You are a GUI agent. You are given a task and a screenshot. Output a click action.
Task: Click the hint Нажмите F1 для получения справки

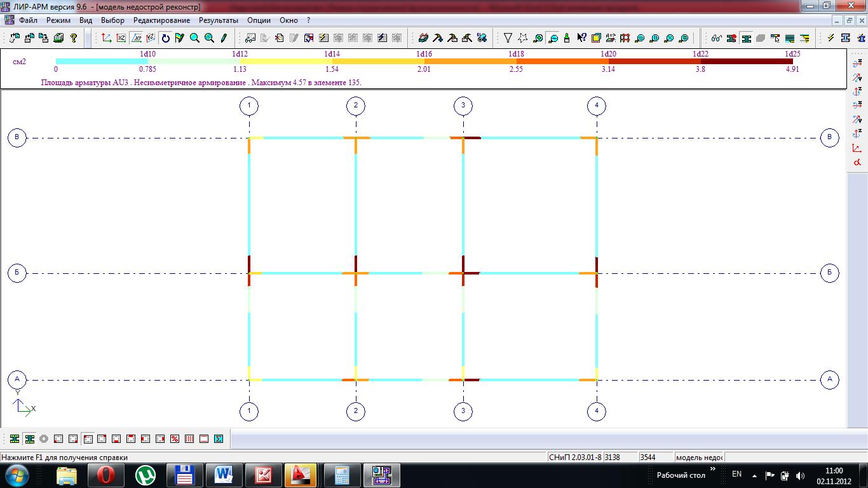click(x=65, y=457)
